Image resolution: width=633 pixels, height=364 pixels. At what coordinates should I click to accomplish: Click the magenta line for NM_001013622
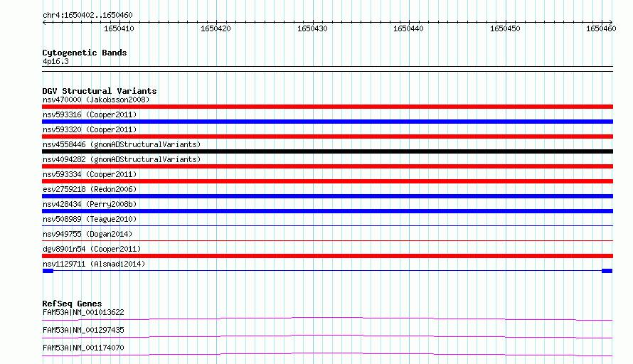(x=327, y=318)
